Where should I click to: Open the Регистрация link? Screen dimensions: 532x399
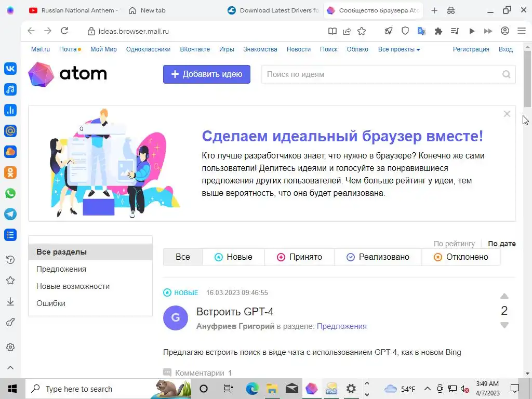pos(471,49)
